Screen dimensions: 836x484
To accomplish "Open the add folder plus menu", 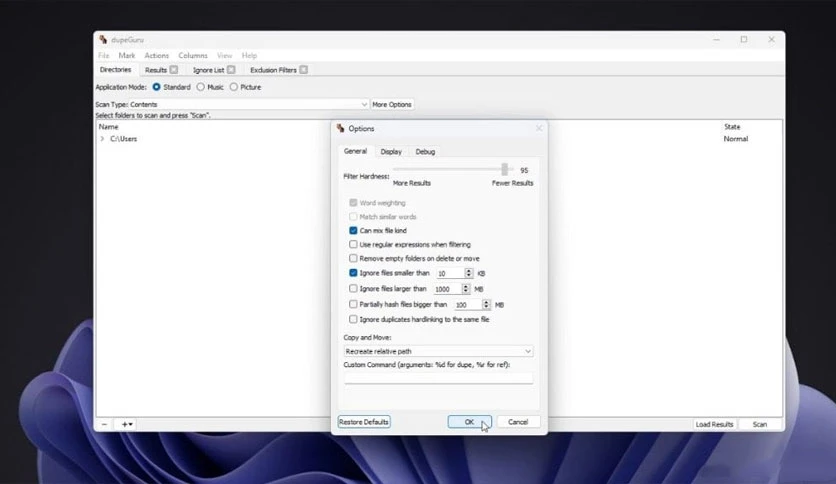I will coord(127,424).
